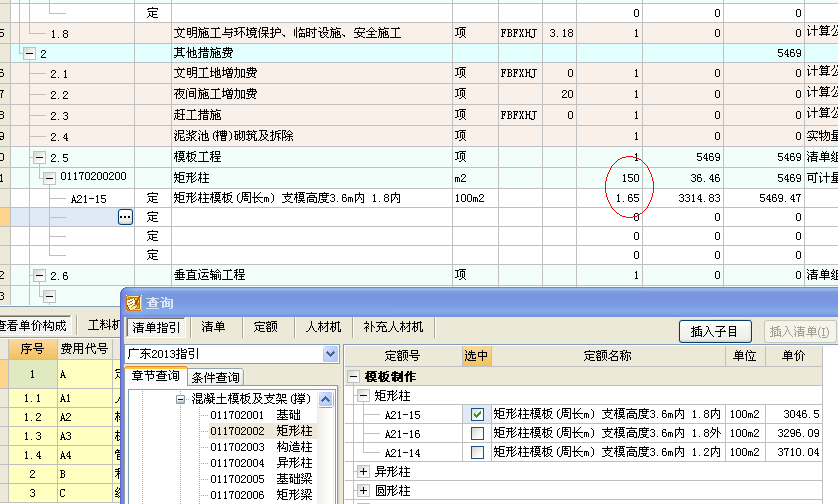Uncheck the A21-15 定额 checkbox
Viewport: 838px width, 504px height.
point(477,414)
